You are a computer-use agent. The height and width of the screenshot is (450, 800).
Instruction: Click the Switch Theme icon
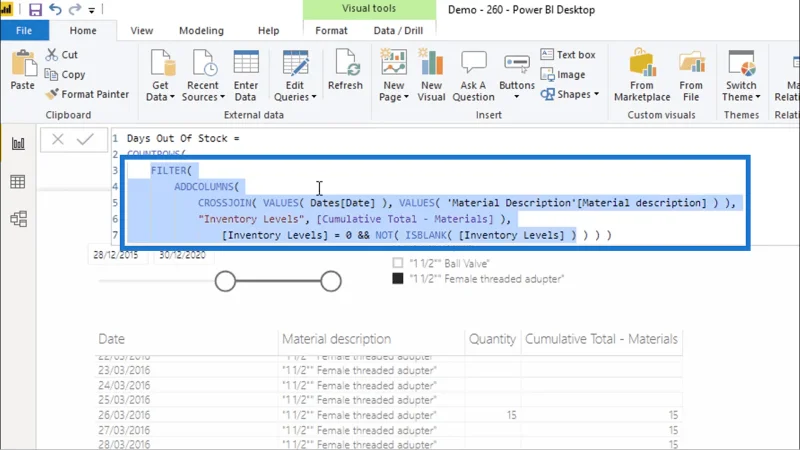[741, 63]
